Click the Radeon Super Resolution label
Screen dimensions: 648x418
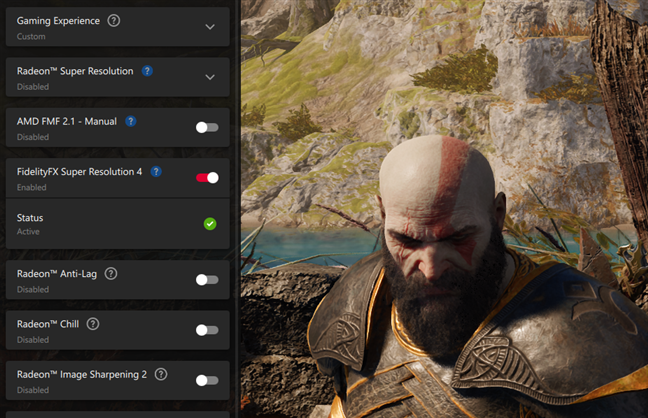coord(75,71)
